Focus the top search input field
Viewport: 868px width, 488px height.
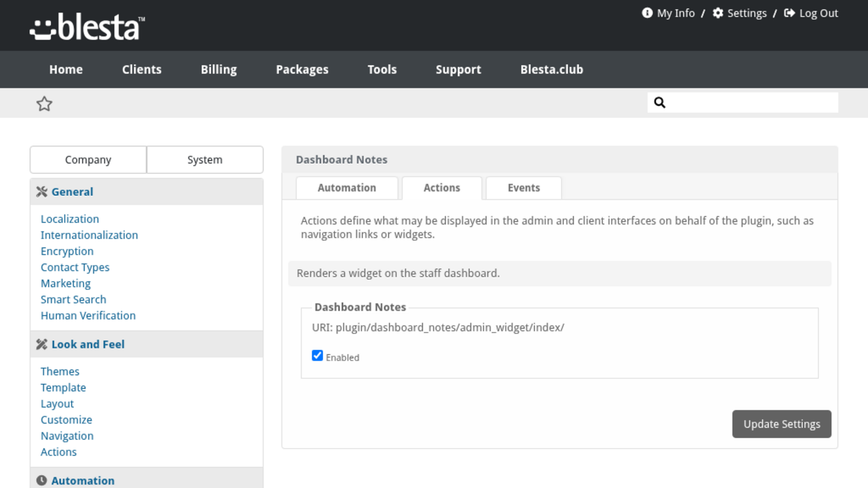pyautogui.click(x=743, y=103)
